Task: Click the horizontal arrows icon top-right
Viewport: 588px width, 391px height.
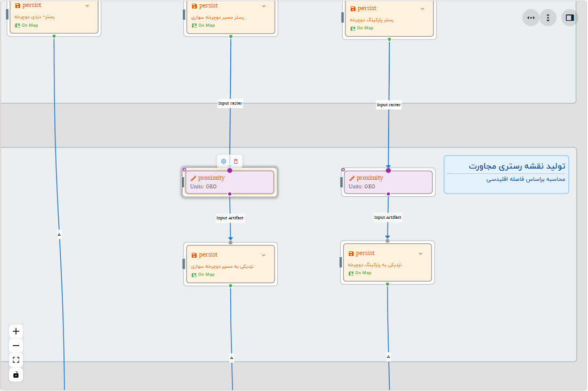Action: pyautogui.click(x=530, y=17)
